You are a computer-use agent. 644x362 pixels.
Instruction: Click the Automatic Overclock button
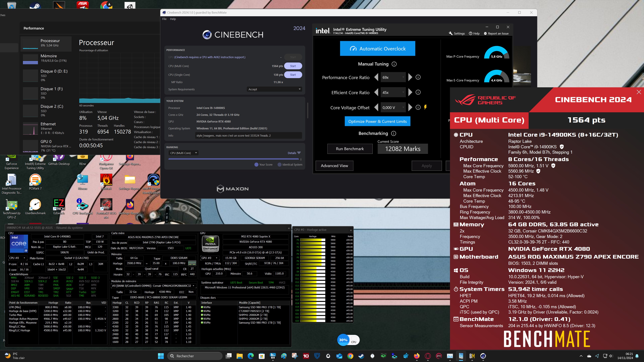378,48
